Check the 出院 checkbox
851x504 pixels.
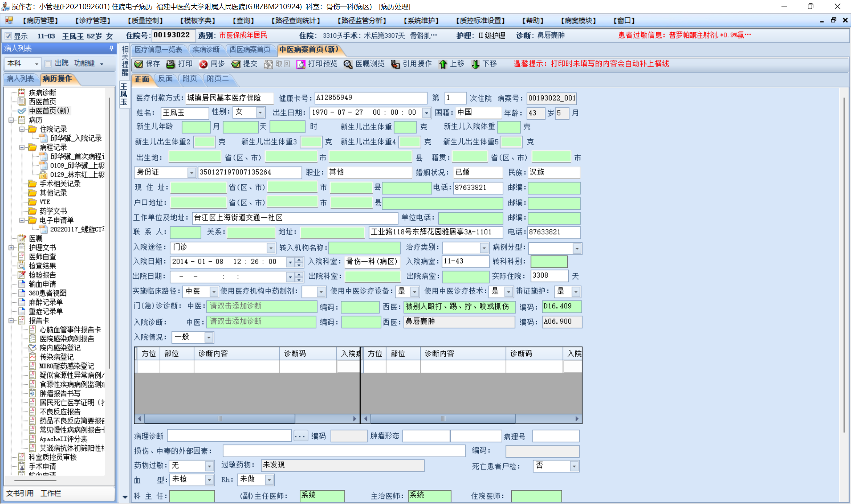click(48, 63)
